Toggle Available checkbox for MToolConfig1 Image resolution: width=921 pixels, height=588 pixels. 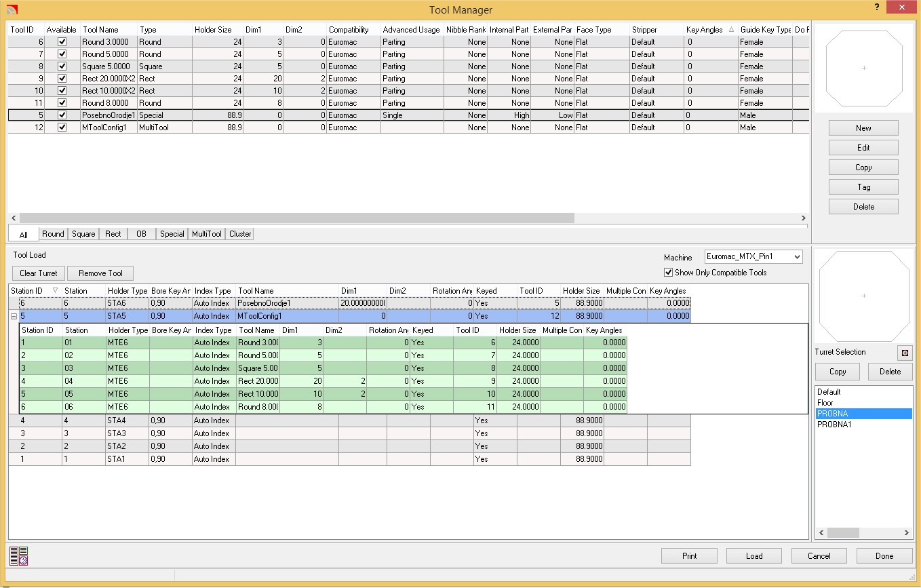click(x=62, y=128)
